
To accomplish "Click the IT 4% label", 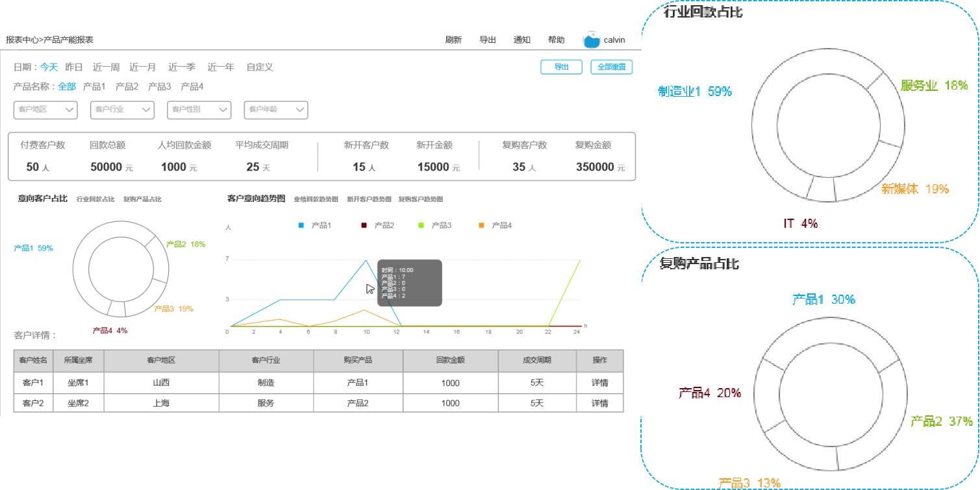I will click(800, 223).
